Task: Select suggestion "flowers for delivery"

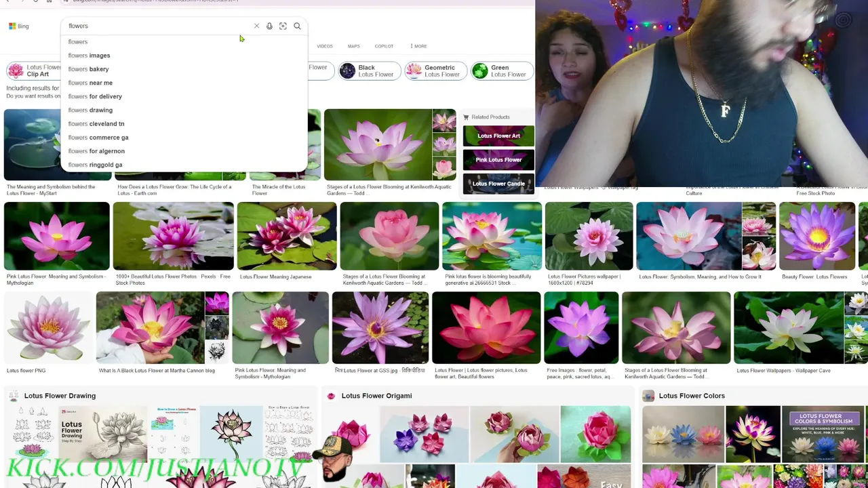Action: point(184,96)
